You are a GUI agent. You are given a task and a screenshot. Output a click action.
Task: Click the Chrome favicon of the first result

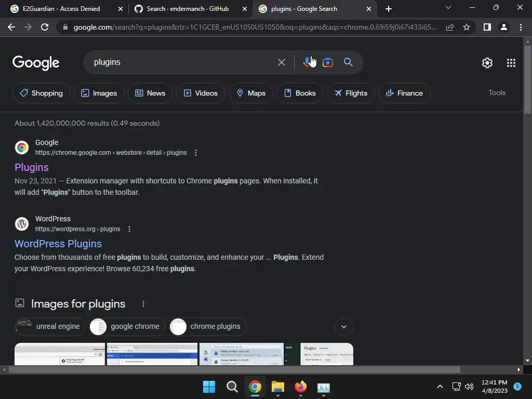point(22,148)
